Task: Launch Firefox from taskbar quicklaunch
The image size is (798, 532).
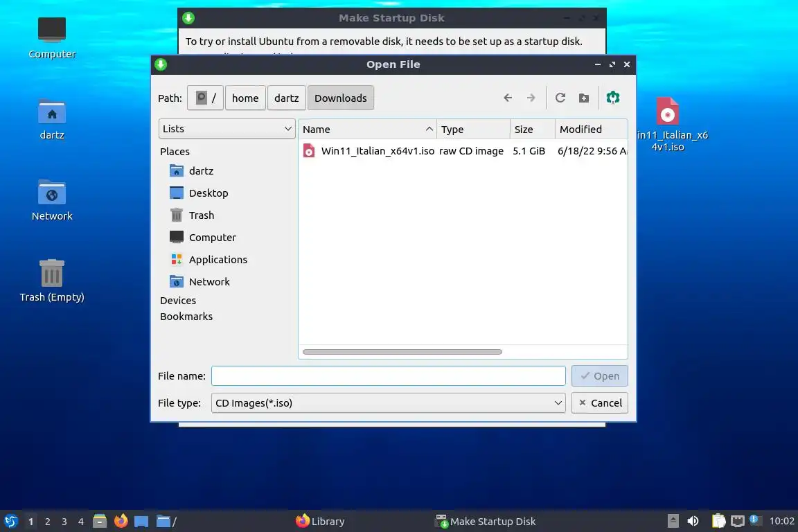Action: coord(121,521)
